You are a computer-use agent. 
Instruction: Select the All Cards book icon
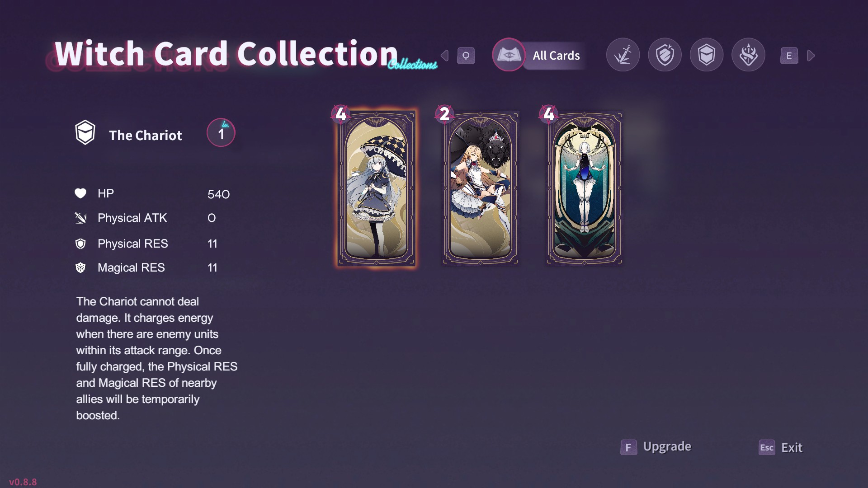(x=509, y=55)
